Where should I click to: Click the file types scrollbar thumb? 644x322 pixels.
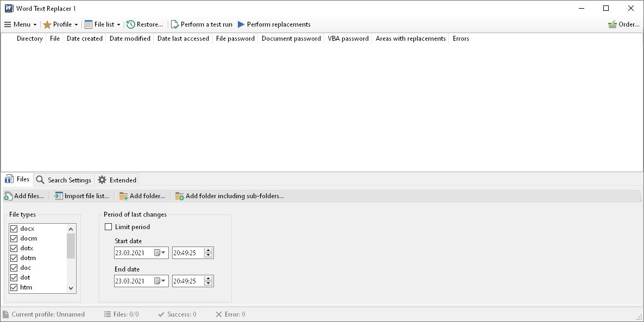coord(71,246)
